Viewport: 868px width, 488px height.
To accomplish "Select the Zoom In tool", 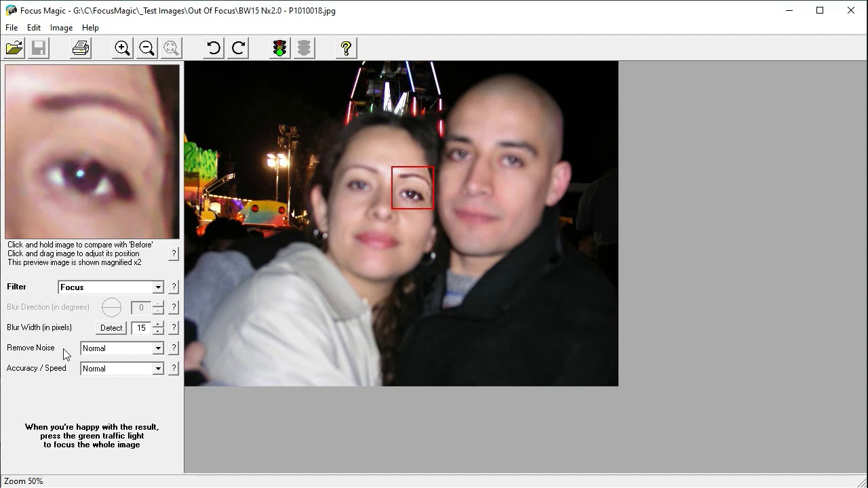I will tap(122, 47).
